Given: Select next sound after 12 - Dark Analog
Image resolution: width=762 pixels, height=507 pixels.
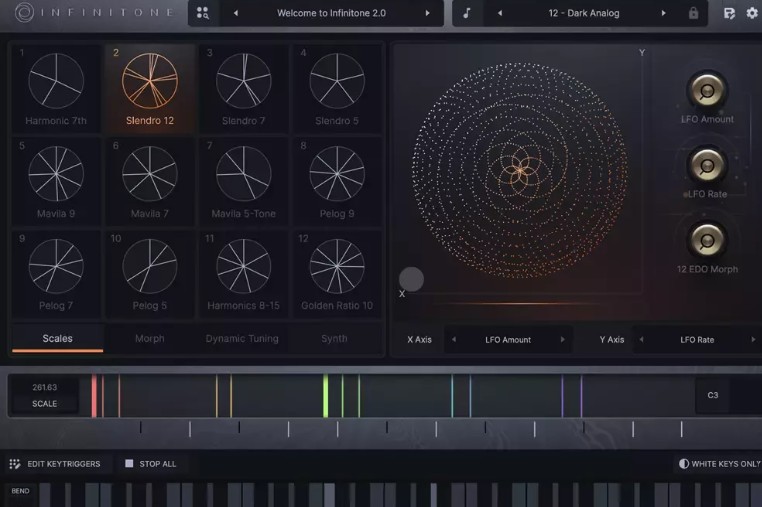Looking at the screenshot, I should tap(663, 13).
